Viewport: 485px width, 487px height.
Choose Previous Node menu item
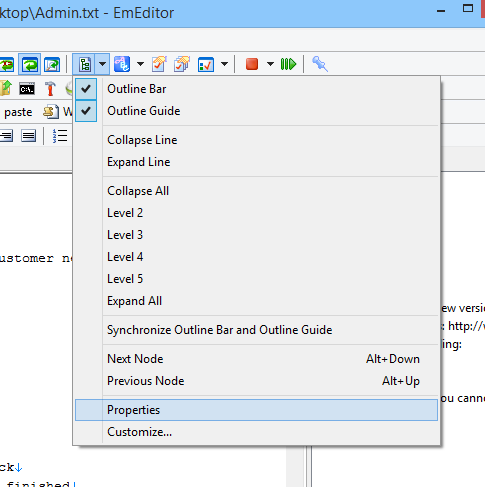(x=256, y=381)
